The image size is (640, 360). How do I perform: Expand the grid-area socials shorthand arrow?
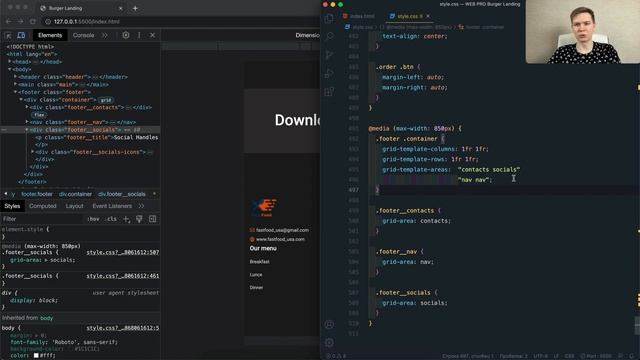point(46,260)
